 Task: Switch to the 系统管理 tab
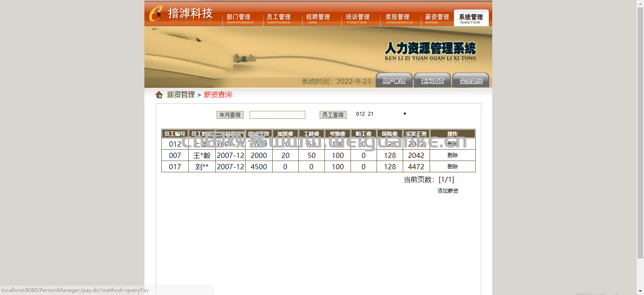tap(471, 18)
